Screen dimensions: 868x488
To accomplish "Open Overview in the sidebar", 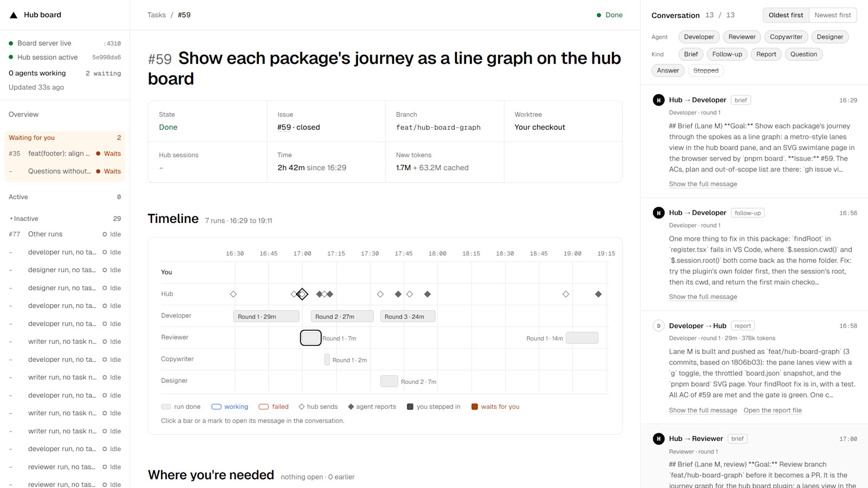I will [x=24, y=114].
